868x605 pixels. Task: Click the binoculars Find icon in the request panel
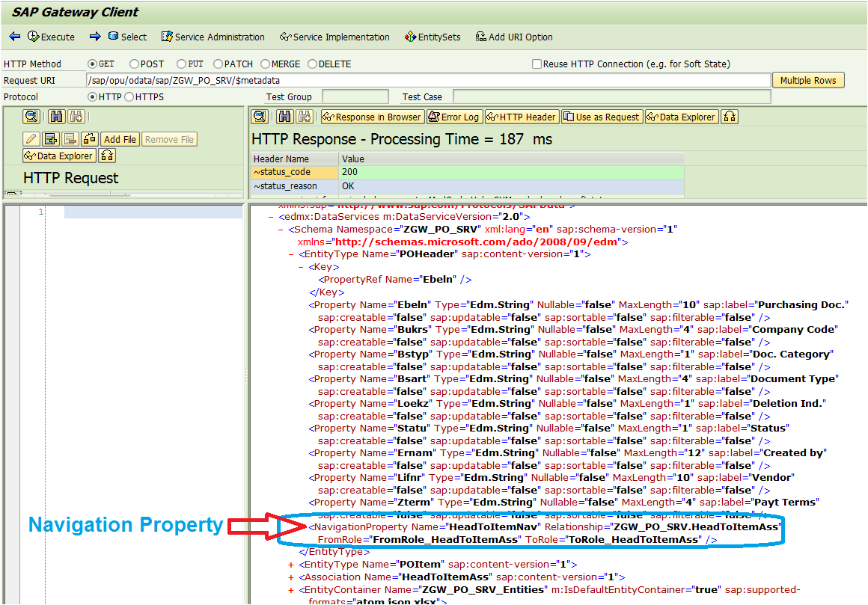[56, 116]
